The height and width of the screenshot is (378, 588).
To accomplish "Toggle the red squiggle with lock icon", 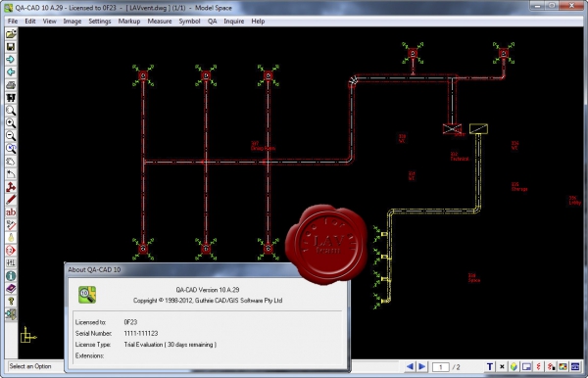I will pyautogui.click(x=551, y=367).
